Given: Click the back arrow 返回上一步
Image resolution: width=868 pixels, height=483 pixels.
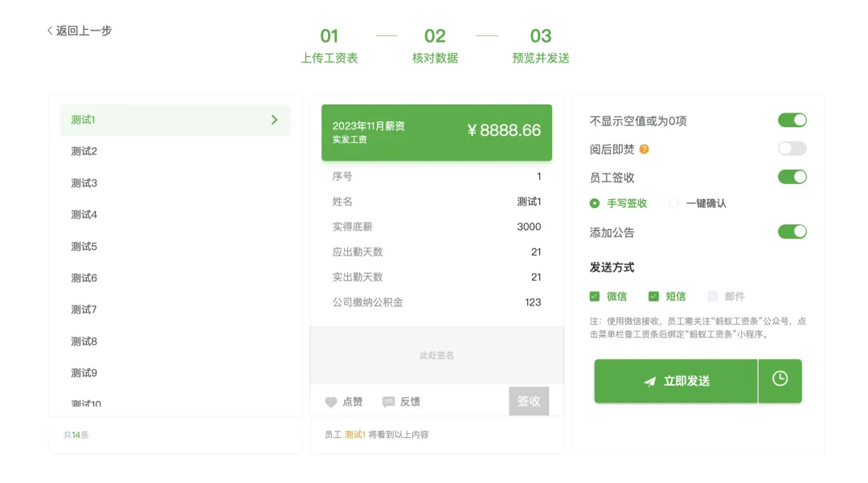Looking at the screenshot, I should (x=80, y=31).
